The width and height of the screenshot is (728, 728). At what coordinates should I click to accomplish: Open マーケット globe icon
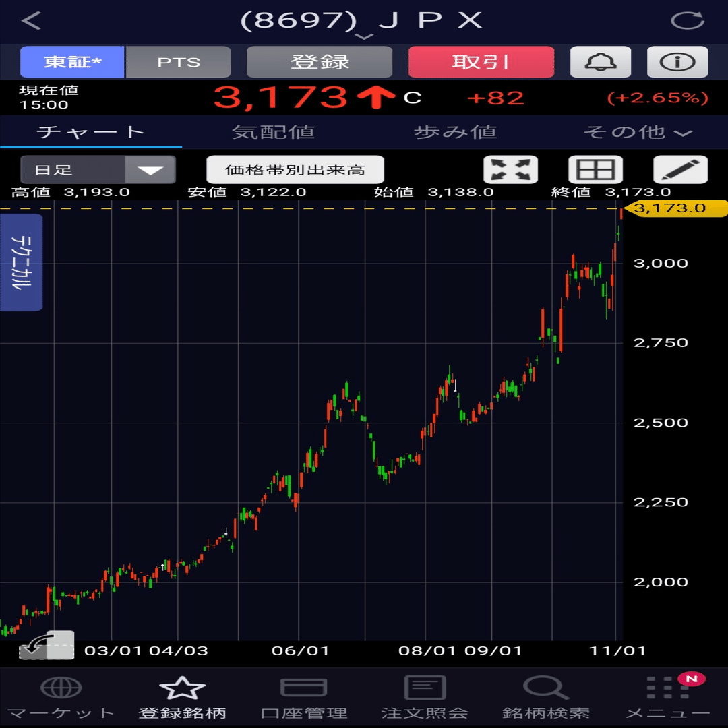click(x=61, y=688)
